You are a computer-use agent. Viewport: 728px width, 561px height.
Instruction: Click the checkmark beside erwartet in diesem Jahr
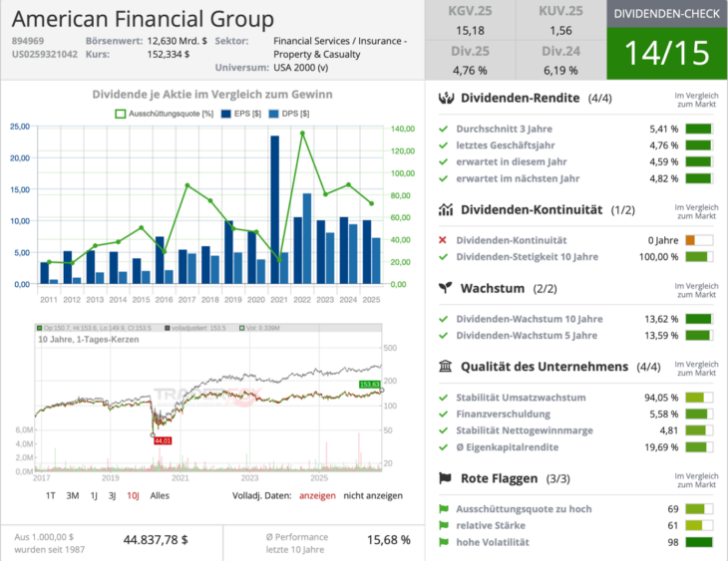coord(444,161)
